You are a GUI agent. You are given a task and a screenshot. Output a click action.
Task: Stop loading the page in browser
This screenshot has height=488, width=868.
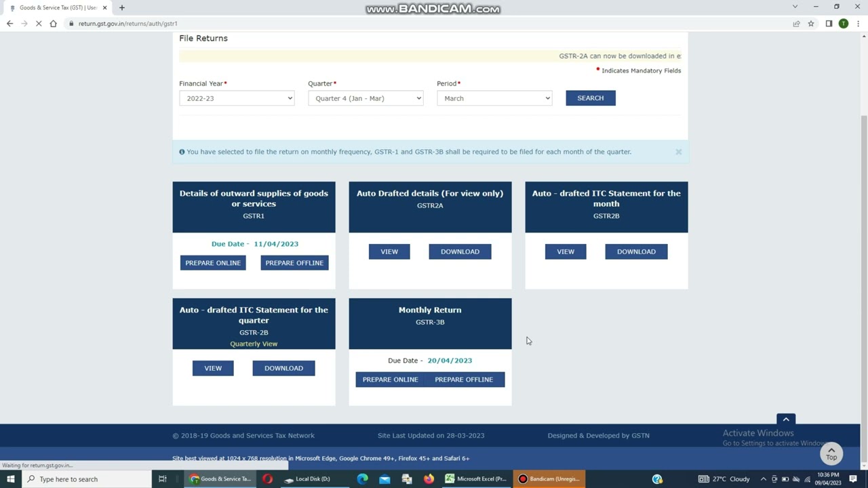pyautogui.click(x=39, y=24)
